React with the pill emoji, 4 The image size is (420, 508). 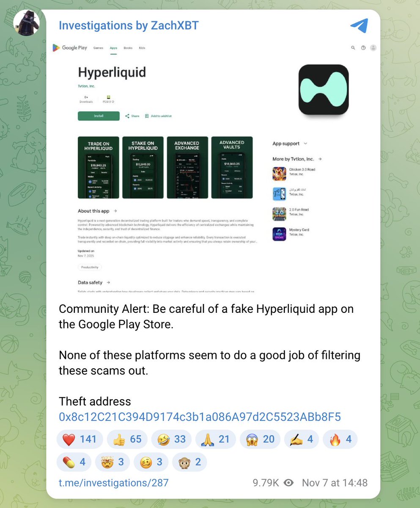click(74, 461)
